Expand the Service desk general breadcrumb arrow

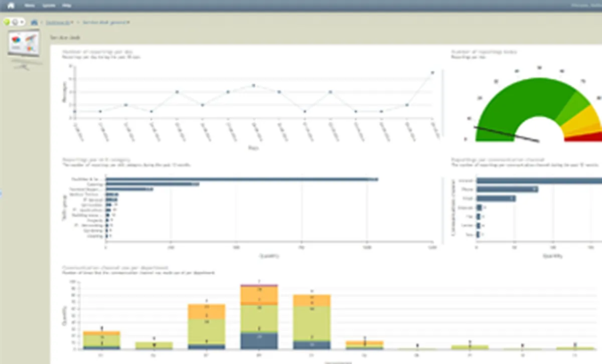(128, 23)
